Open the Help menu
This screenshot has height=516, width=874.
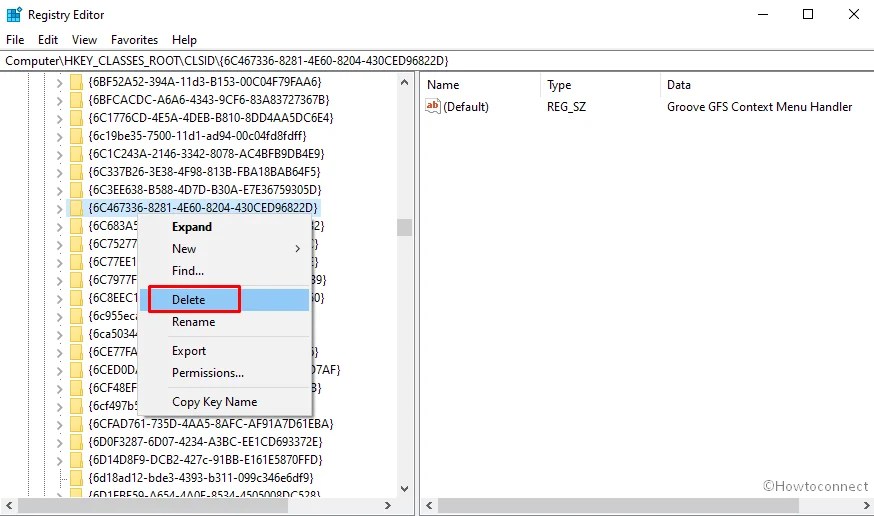click(184, 40)
